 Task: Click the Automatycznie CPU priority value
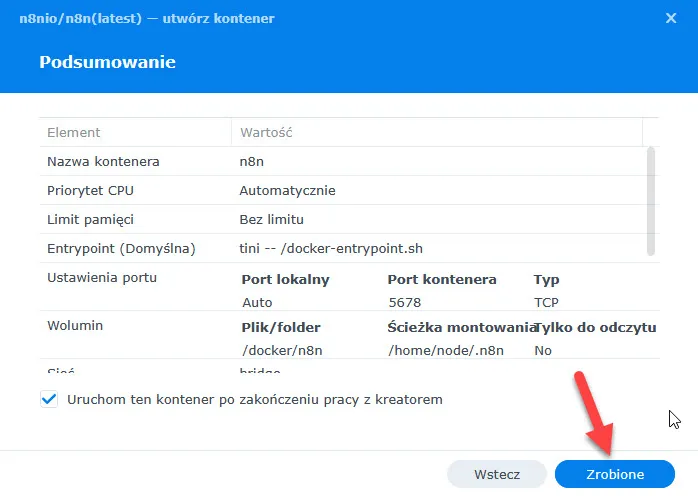(287, 190)
